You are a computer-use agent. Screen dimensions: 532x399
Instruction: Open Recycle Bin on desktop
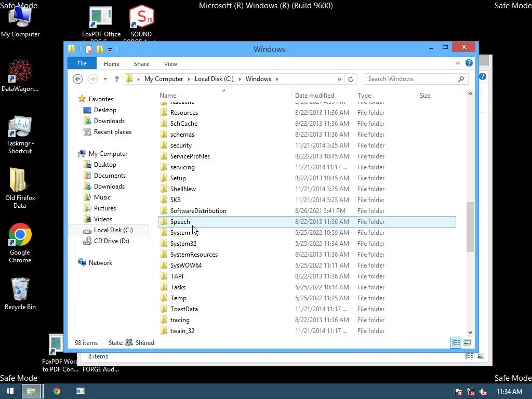(x=20, y=294)
